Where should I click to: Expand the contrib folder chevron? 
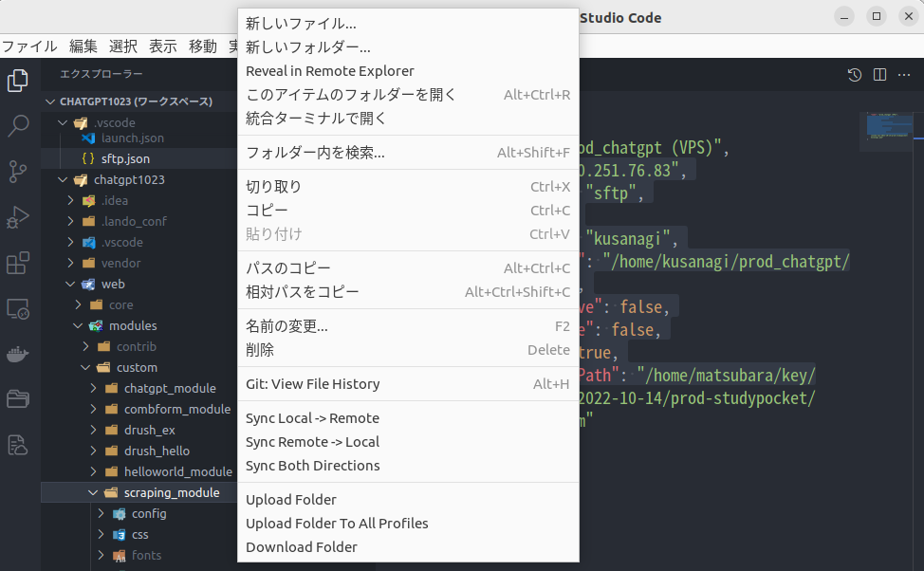pos(86,346)
